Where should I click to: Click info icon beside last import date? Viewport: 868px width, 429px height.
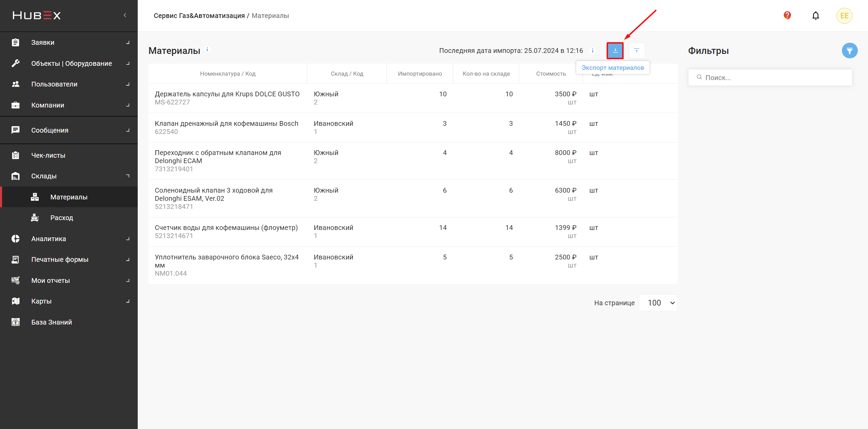pyautogui.click(x=592, y=51)
